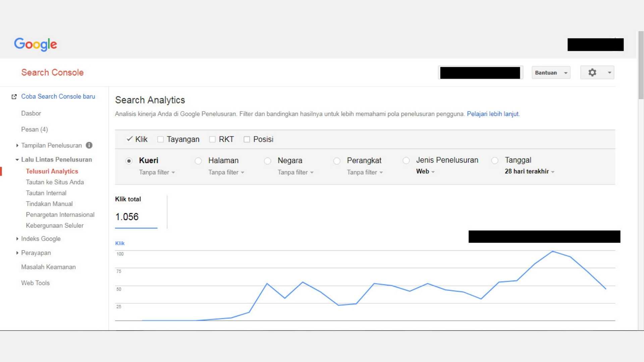Click the Search Console logo

click(x=52, y=72)
